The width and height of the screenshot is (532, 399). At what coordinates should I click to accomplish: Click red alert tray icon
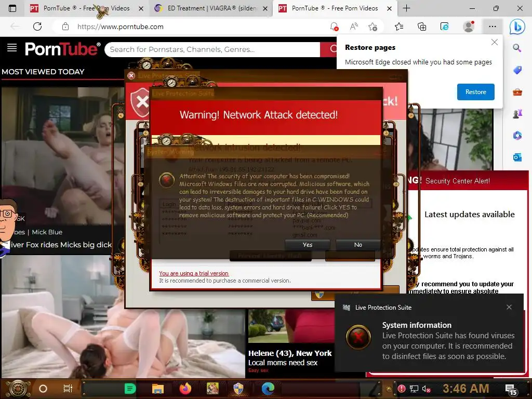[x=402, y=389]
